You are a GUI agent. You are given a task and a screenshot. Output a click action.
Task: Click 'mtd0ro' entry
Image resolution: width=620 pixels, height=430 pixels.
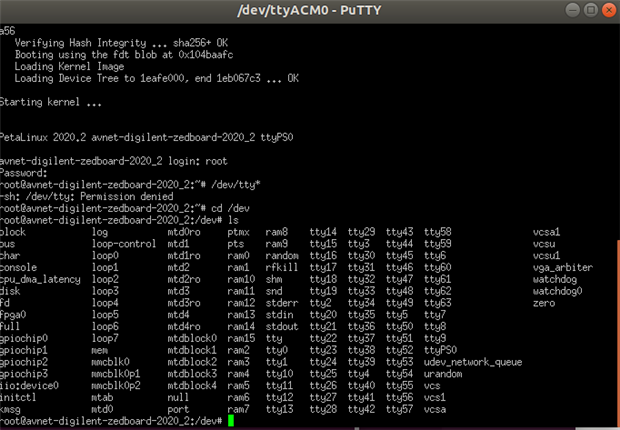click(184, 232)
